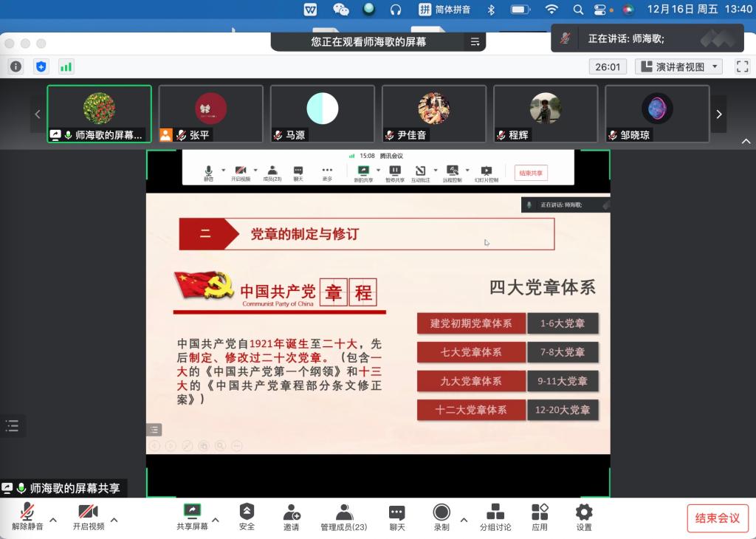Start Recording (录制) button
The image size is (756, 539).
point(441,516)
